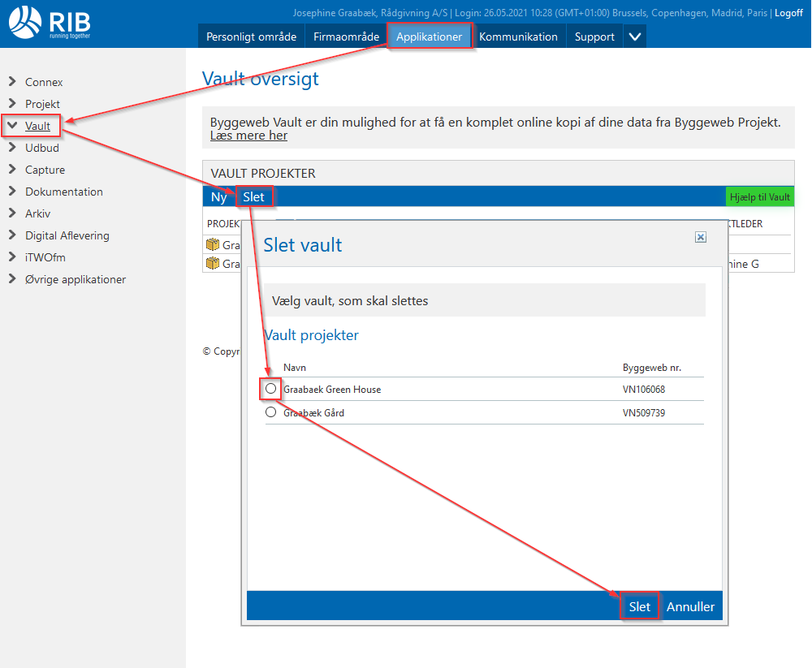This screenshot has height=668, width=812.
Task: Select Graabæk Gård radio button
Action: 271,412
